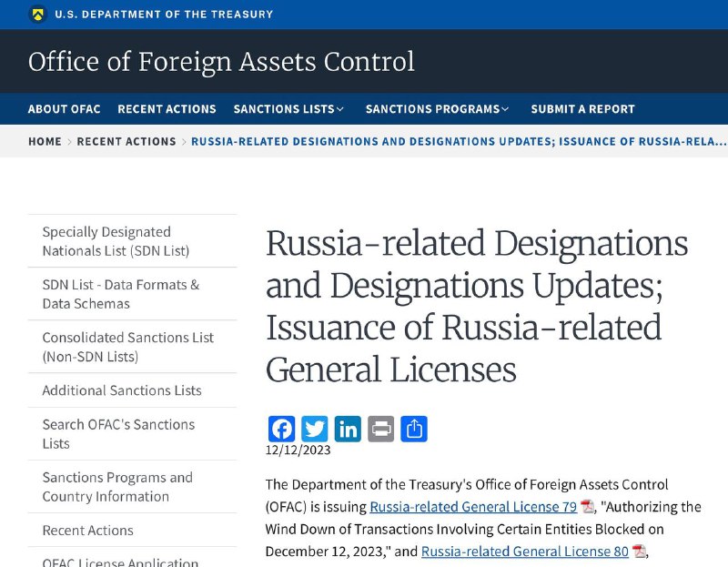This screenshot has height=567, width=728.
Task: Click Office of Foreign Assets Control header
Action: tap(221, 62)
